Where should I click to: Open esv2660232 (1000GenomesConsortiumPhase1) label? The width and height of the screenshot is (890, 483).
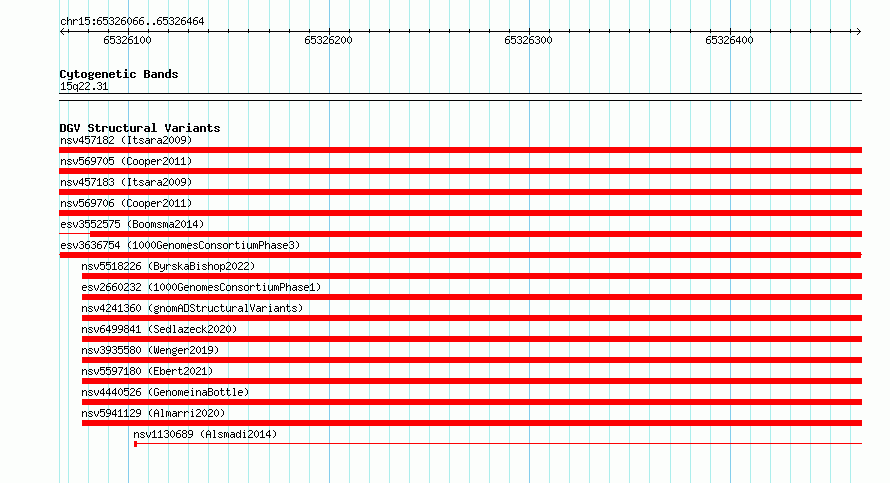point(201,287)
